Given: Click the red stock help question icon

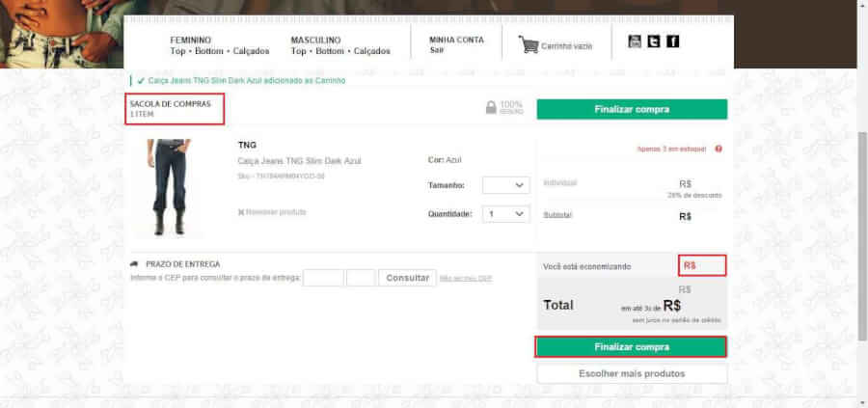Looking at the screenshot, I should point(719,149).
